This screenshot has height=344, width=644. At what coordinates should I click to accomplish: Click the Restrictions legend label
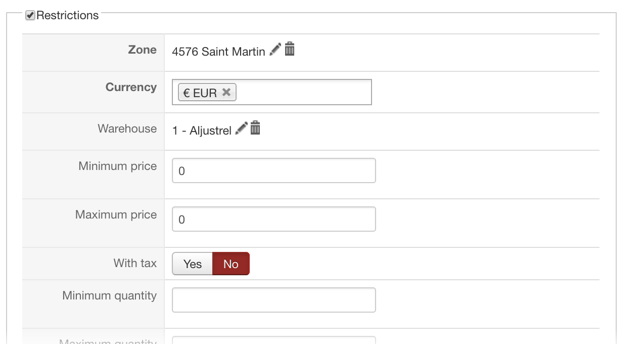pos(68,15)
